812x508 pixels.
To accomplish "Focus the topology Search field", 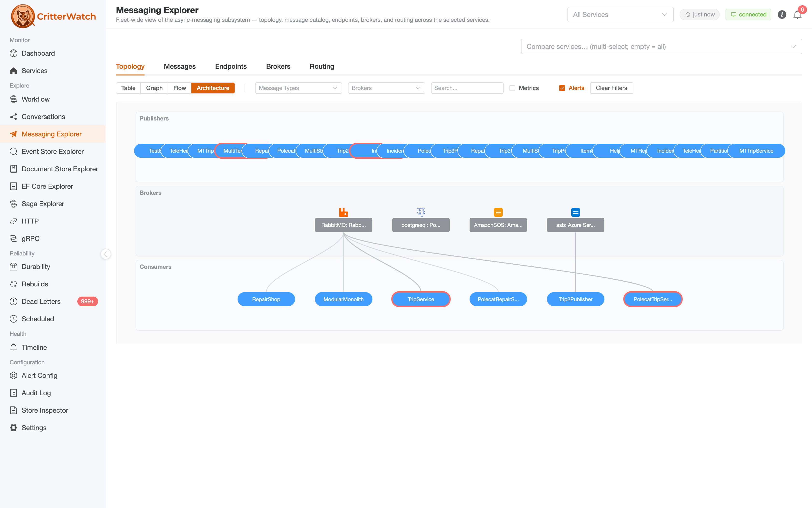I will tap(467, 88).
